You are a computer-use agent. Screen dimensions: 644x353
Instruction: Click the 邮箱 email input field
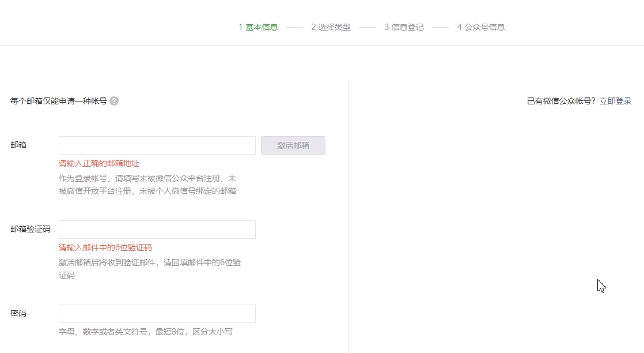(x=157, y=145)
